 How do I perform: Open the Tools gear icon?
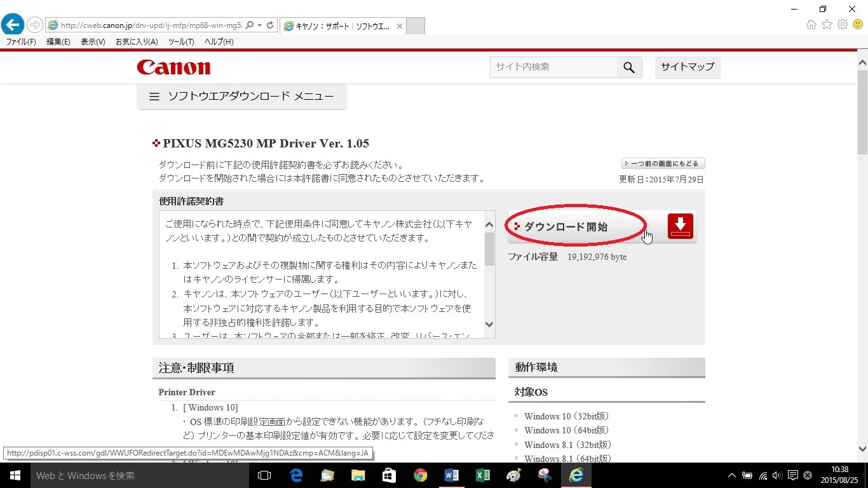tap(843, 25)
